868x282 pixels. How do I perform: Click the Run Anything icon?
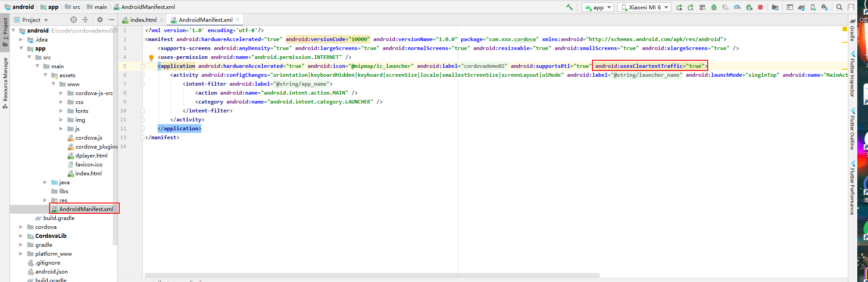click(790, 7)
